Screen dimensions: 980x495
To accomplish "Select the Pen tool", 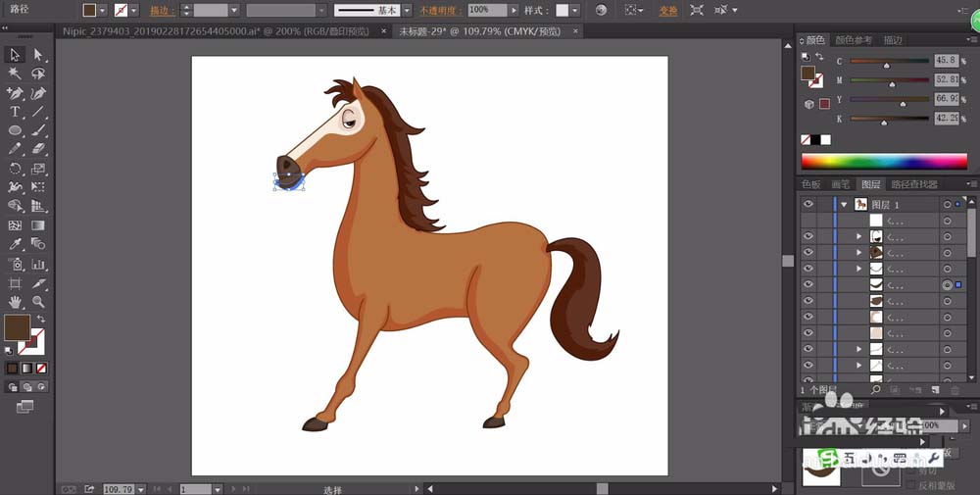I will click(x=15, y=93).
